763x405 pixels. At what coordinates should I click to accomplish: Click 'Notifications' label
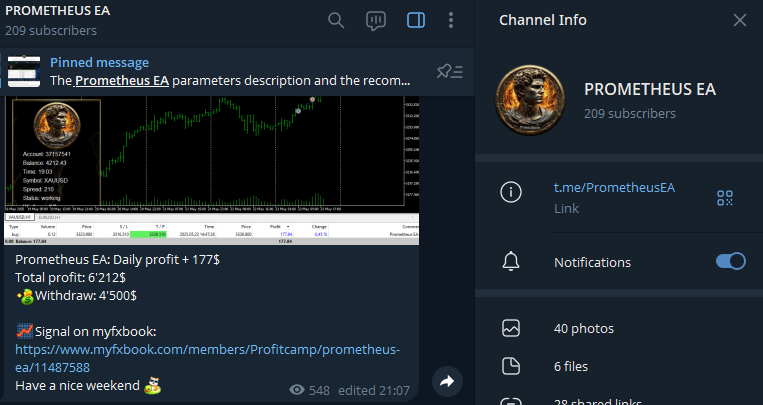click(x=592, y=262)
